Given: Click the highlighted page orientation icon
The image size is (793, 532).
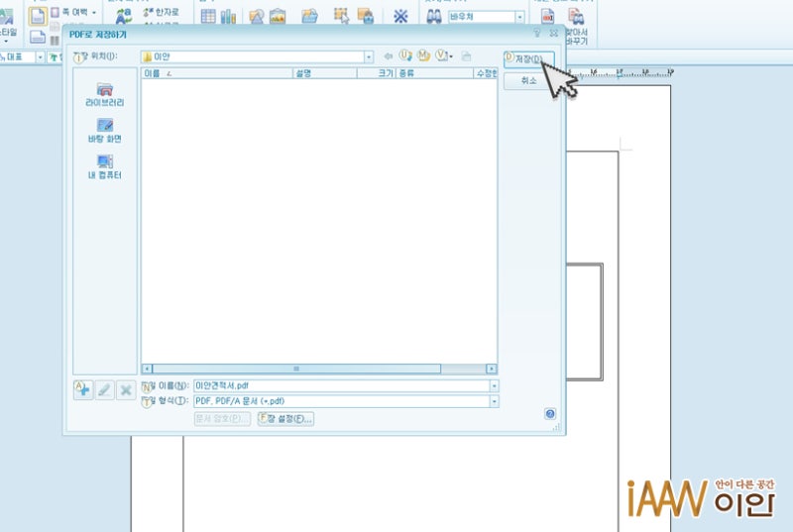Looking at the screenshot, I should point(38,16).
